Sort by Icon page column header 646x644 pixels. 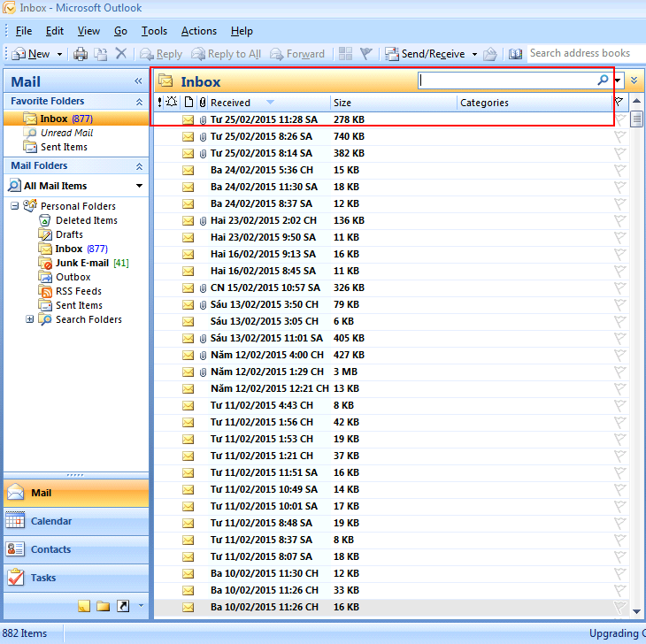[x=188, y=102]
